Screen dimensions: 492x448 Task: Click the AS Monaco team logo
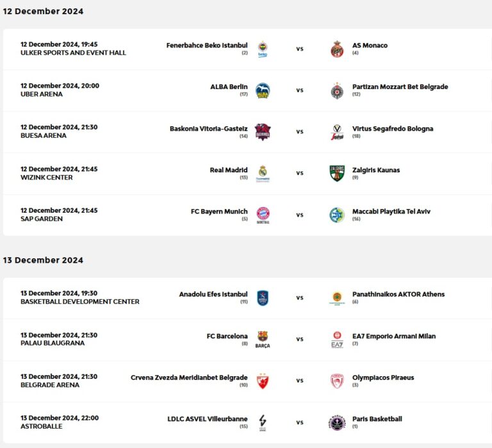click(x=337, y=49)
